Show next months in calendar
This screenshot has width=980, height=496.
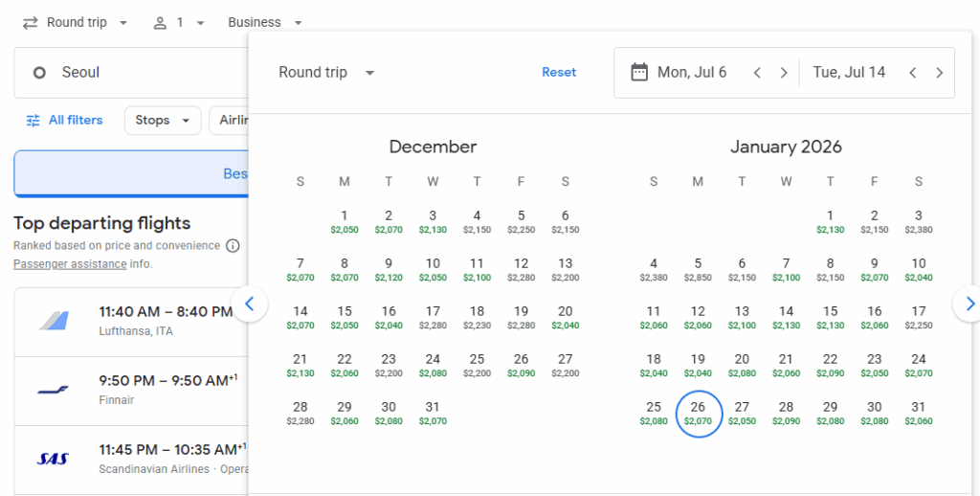pos(969,304)
